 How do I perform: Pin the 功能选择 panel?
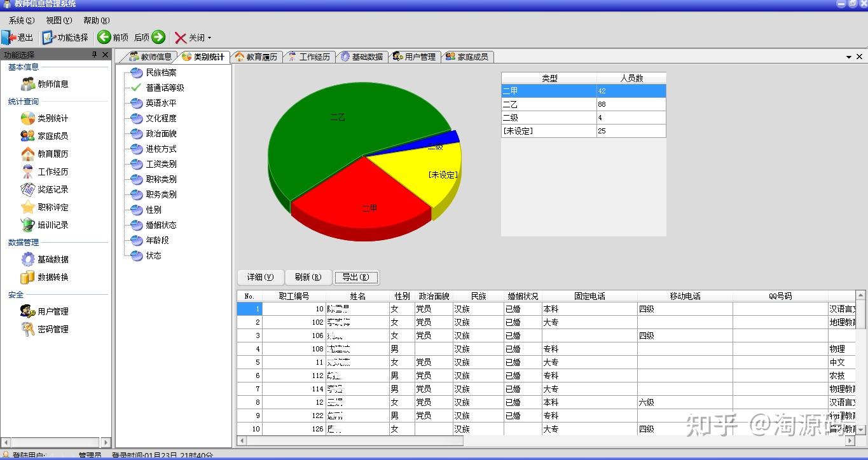[94, 55]
